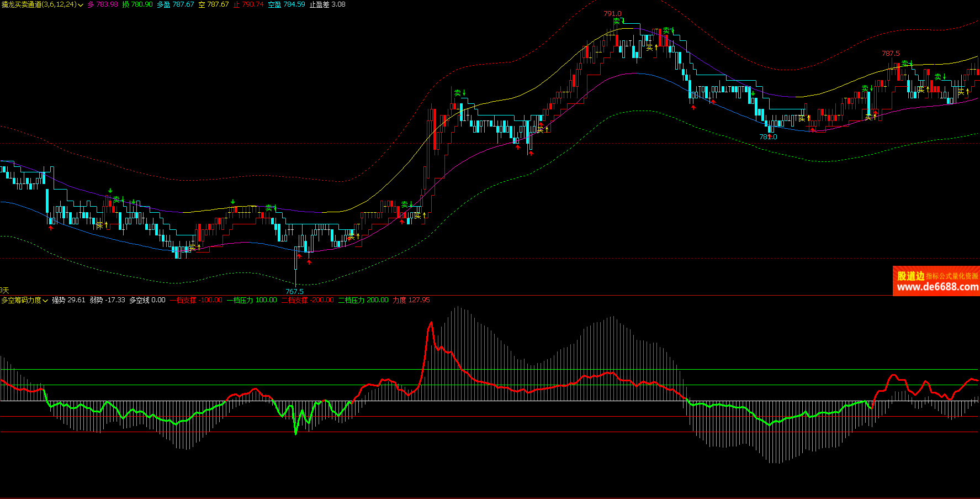Click the 损 780.90 value label
The width and height of the screenshot is (980, 499).
[137, 4]
